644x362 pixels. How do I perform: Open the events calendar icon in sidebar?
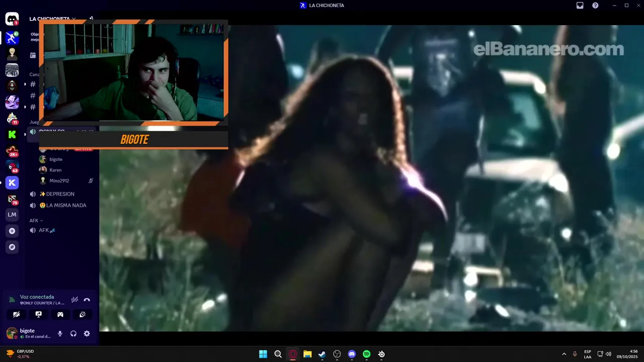coord(33,55)
